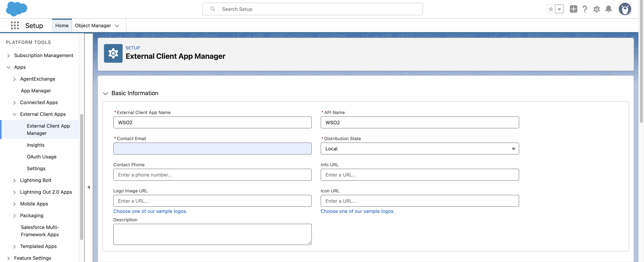Expand Packaging tree node
Screen dimensions: 644x262
tap(15, 216)
